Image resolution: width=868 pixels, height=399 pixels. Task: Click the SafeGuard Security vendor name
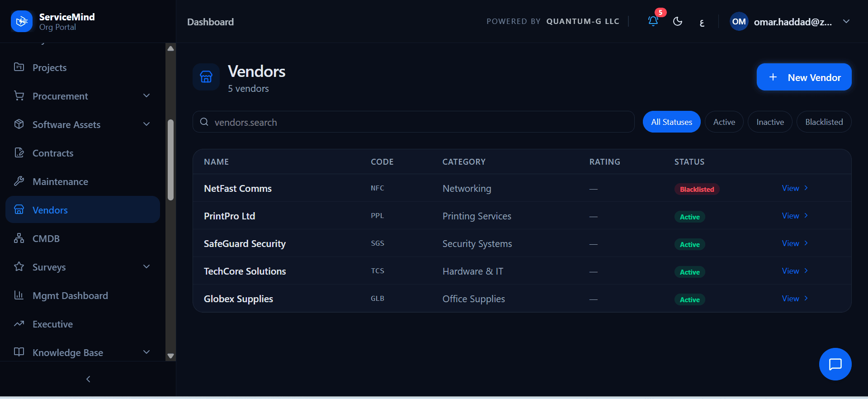coord(245,243)
